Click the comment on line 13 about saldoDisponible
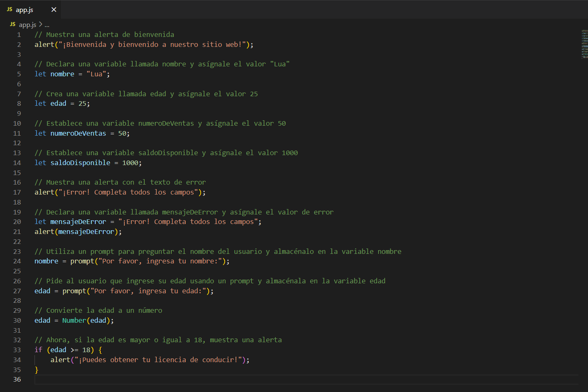The width and height of the screenshot is (588, 392). coord(166,153)
